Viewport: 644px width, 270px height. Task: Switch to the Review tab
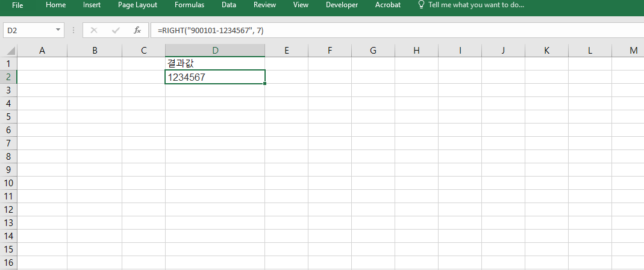pyautogui.click(x=264, y=5)
